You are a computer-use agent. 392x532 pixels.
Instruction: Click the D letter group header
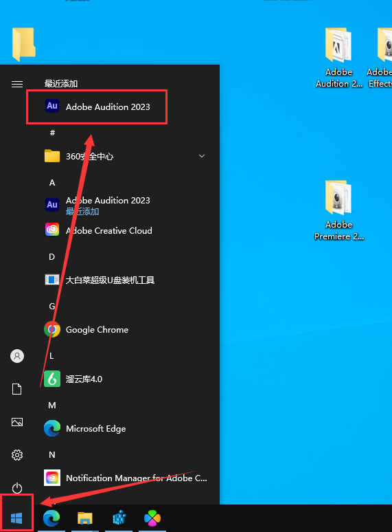52,257
